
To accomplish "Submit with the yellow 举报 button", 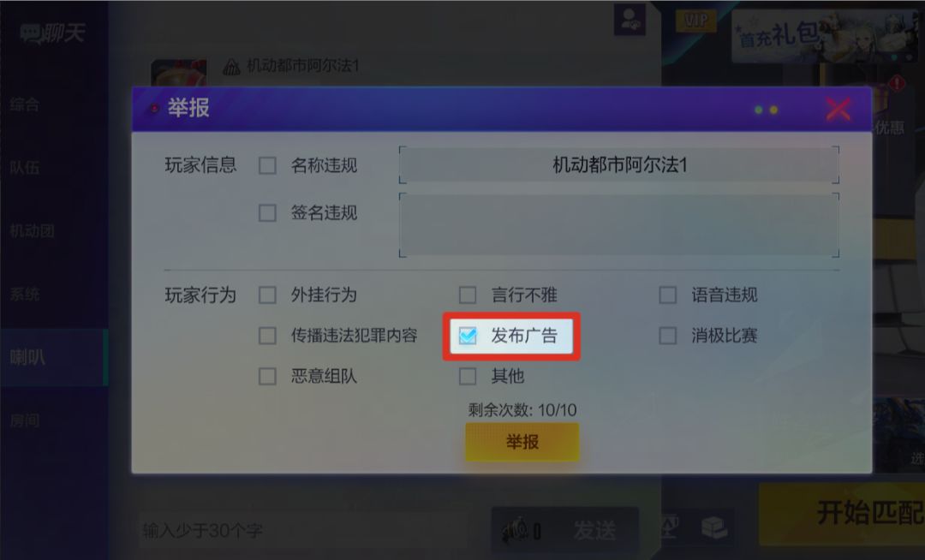I will coord(522,442).
